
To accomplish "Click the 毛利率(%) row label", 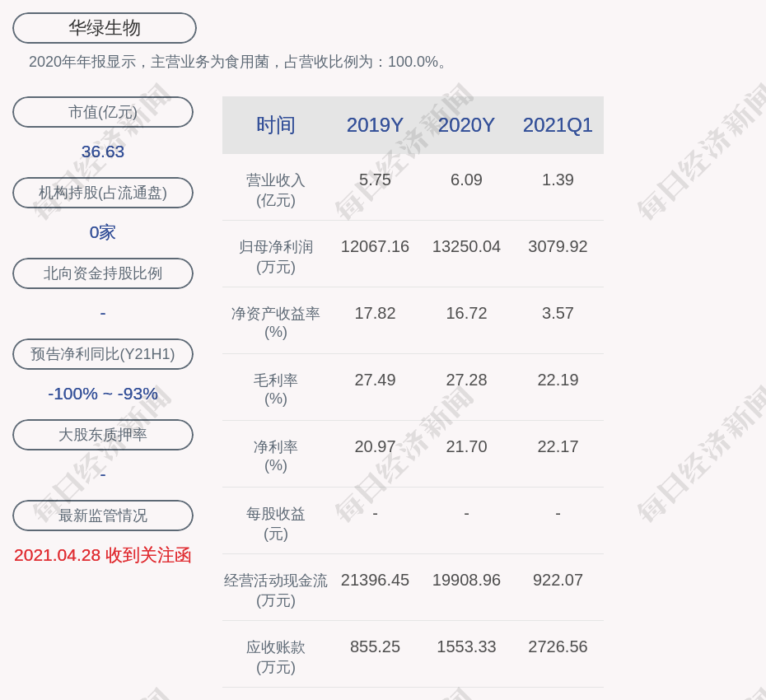I will (276, 390).
